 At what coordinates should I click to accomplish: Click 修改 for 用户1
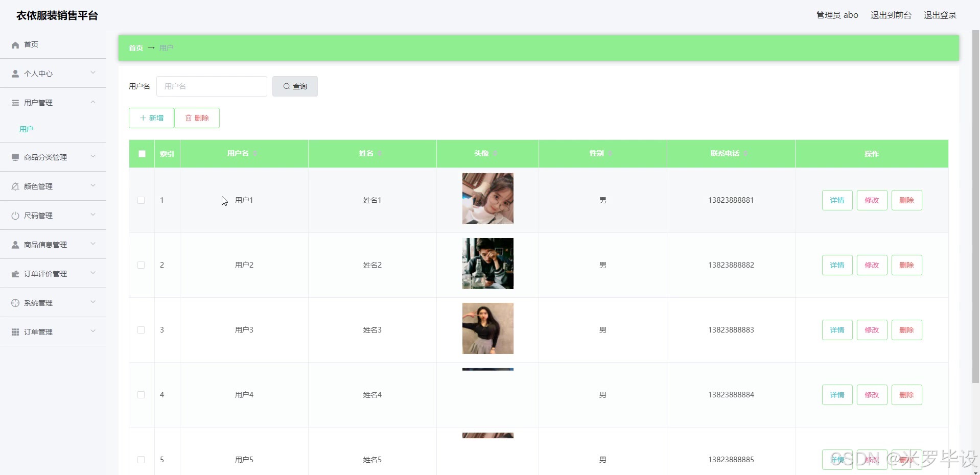pos(872,200)
